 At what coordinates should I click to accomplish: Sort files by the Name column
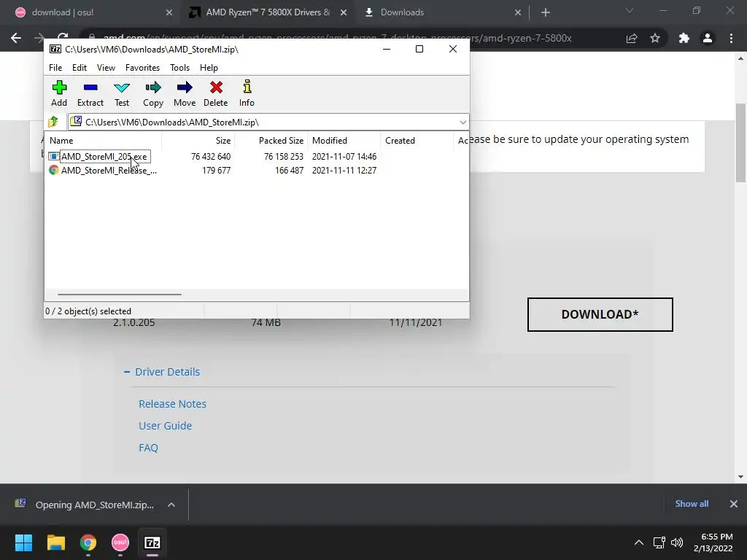(103, 141)
